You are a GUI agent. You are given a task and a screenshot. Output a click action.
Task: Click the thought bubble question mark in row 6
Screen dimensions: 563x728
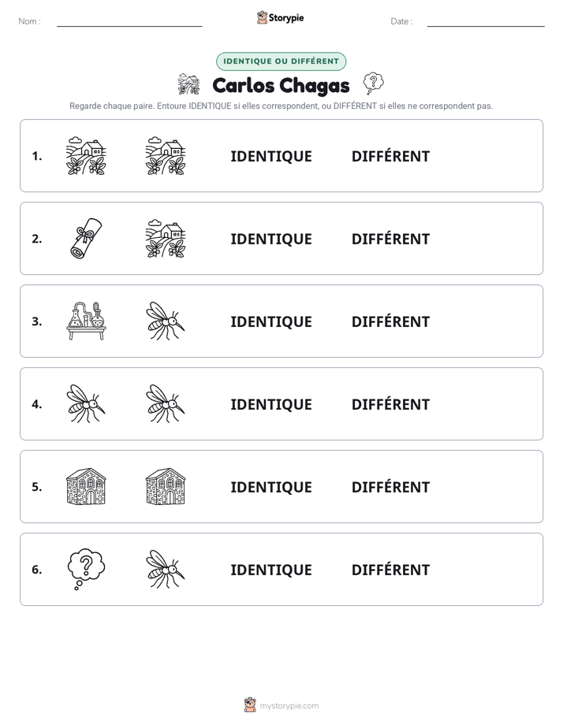86,569
